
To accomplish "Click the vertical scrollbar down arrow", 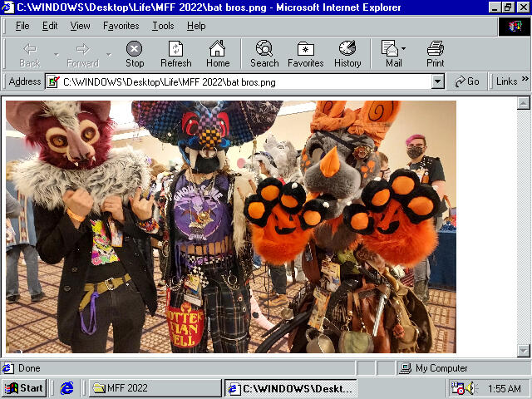I will (523, 351).
